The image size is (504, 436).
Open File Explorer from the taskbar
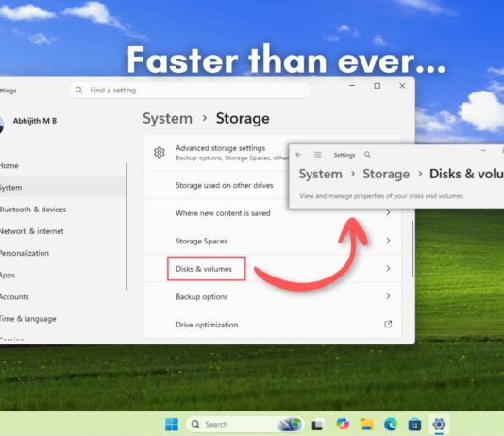coord(366,424)
